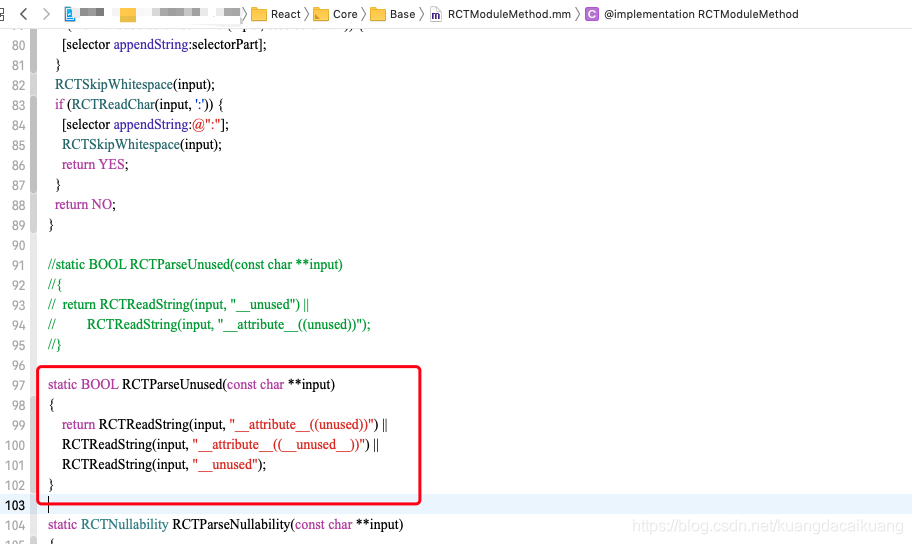This screenshot has height=544, width=912.
Task: Click 'appendString:selectorPart' on line 80
Action: [187, 45]
